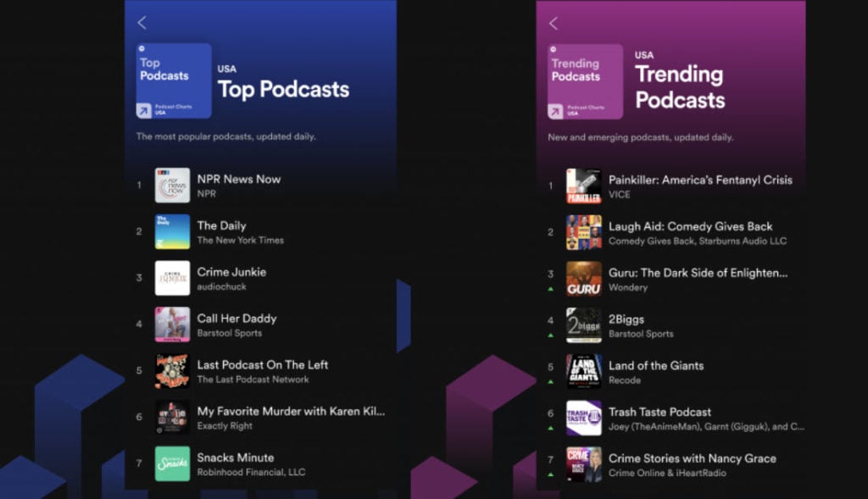Viewport: 868px width, 499px height.
Task: Click upward trend arrow beside Land of the Giants
Action: coord(550,382)
